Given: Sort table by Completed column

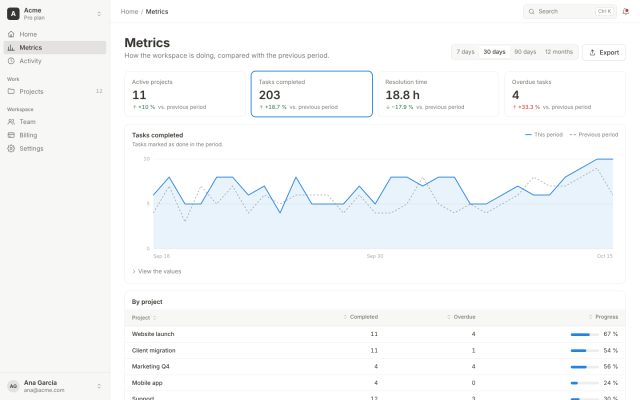Looking at the screenshot, I should tap(361, 317).
